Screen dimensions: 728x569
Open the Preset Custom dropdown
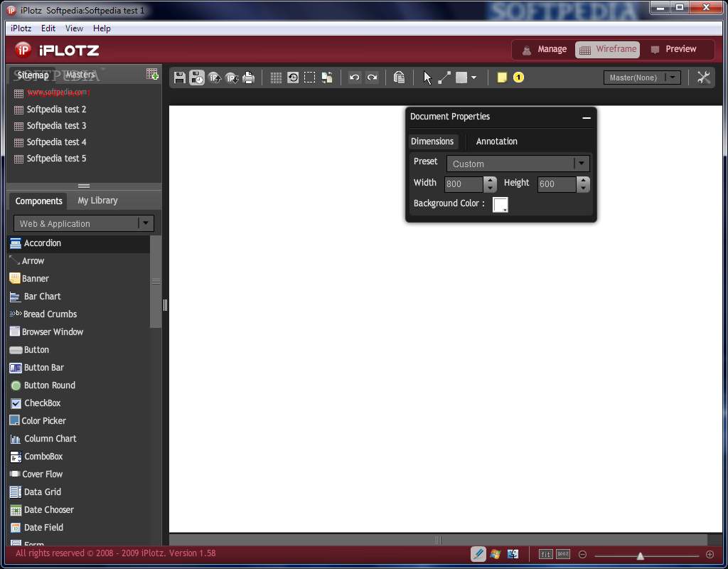point(518,164)
